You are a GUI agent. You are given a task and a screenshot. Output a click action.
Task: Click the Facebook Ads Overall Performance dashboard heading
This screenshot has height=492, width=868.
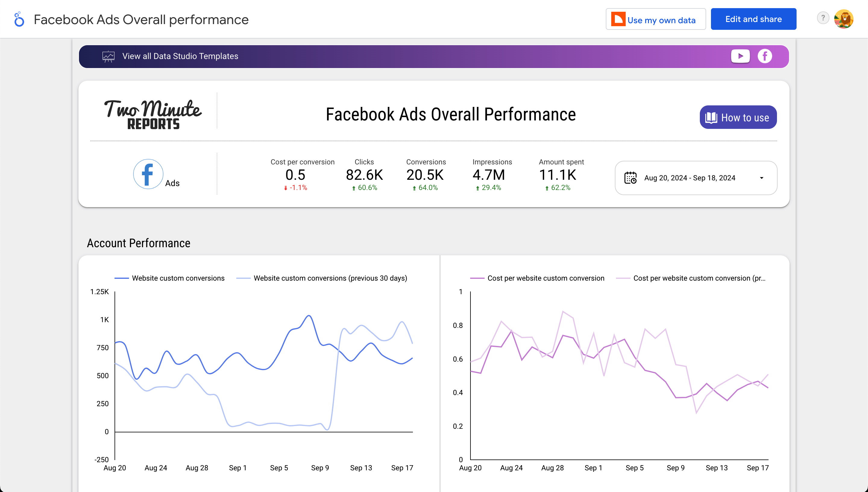[x=451, y=114]
